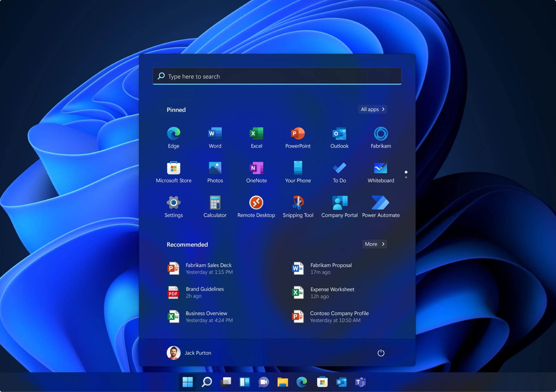Open Excel in the Pinned section
Viewport: 556px width, 392px height.
256,138
